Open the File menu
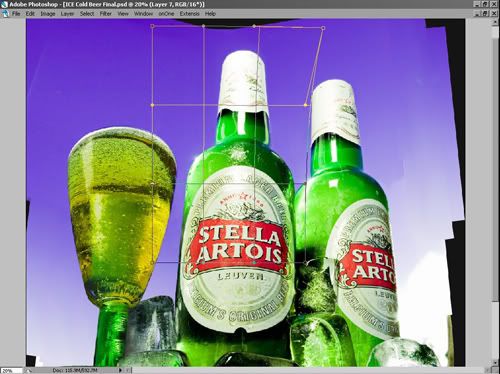Image resolution: width=500 pixels, height=374 pixels. point(16,14)
